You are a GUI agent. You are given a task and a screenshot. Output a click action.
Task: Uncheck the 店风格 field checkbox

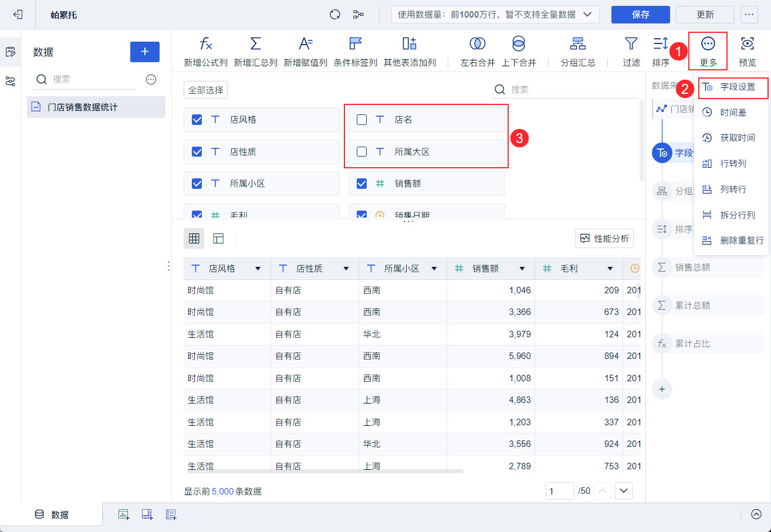pos(197,120)
